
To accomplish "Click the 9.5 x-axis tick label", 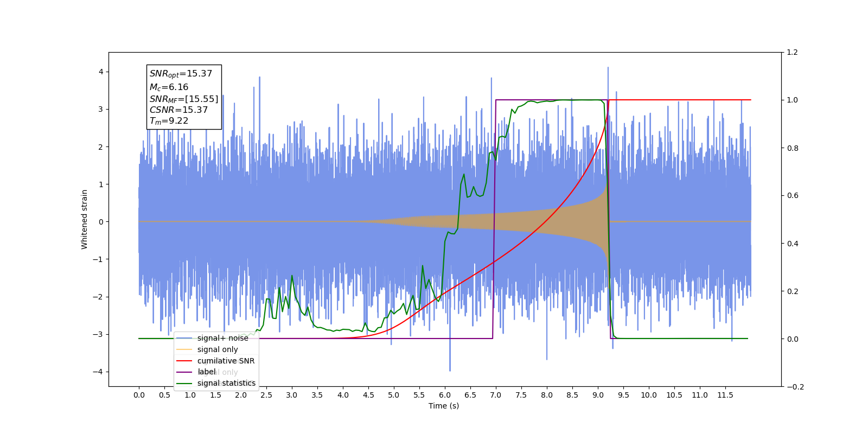I will coord(623,395).
